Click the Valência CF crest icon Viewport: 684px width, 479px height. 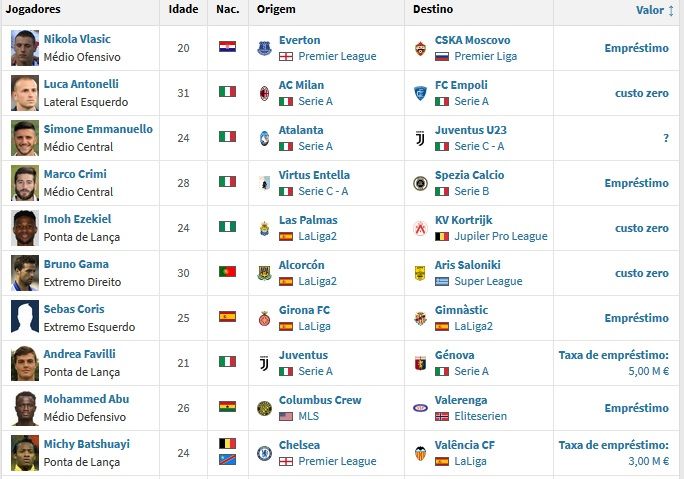[420, 453]
